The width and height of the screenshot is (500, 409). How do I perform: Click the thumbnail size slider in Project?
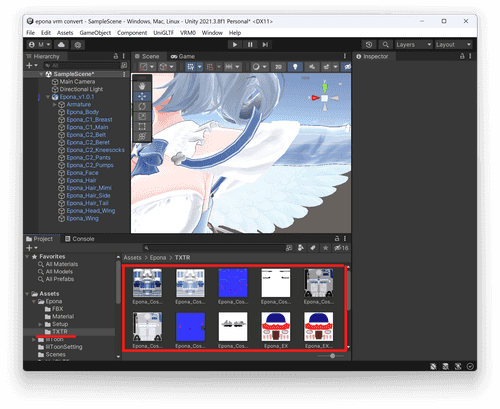coord(331,356)
